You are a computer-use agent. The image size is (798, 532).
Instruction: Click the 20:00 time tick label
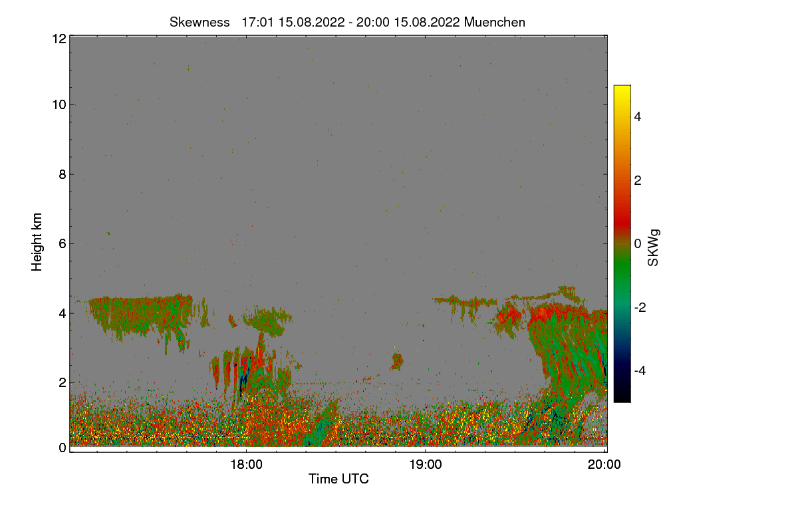(x=604, y=465)
